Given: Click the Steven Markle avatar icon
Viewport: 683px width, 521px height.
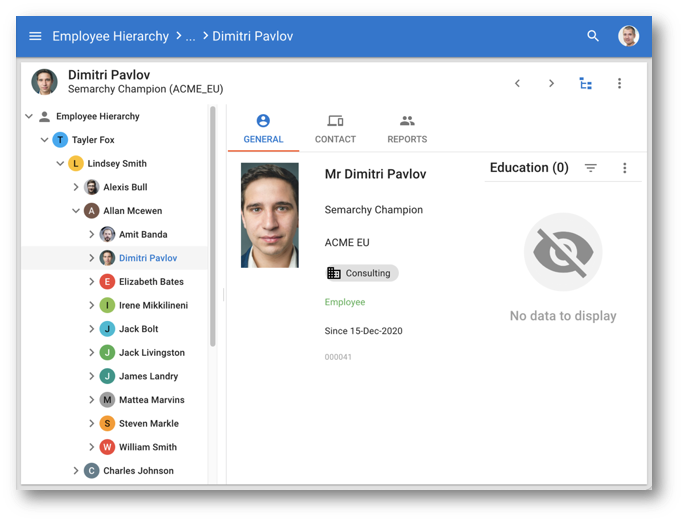Looking at the screenshot, I should pyautogui.click(x=107, y=423).
